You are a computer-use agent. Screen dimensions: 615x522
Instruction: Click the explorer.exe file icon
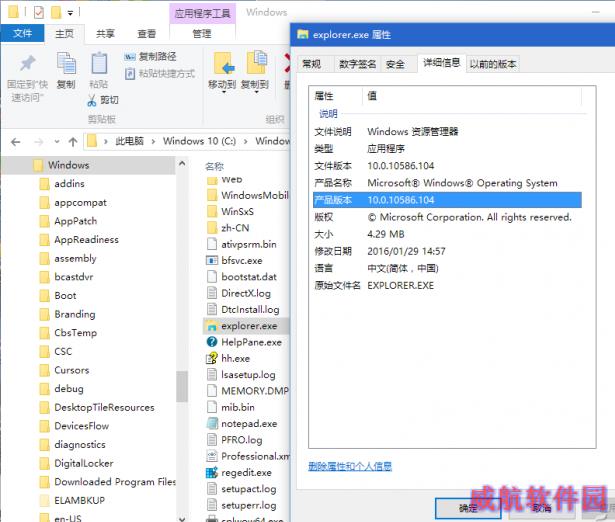tap(212, 326)
